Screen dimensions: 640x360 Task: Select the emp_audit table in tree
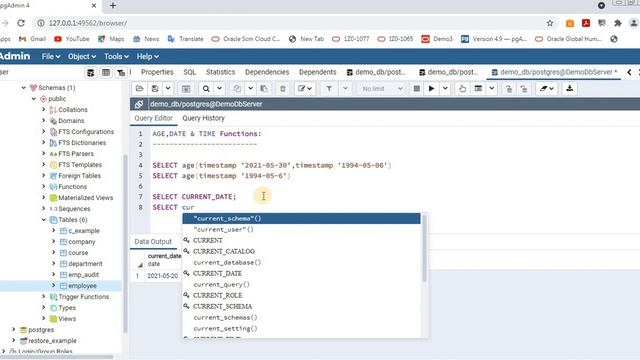(x=83, y=275)
